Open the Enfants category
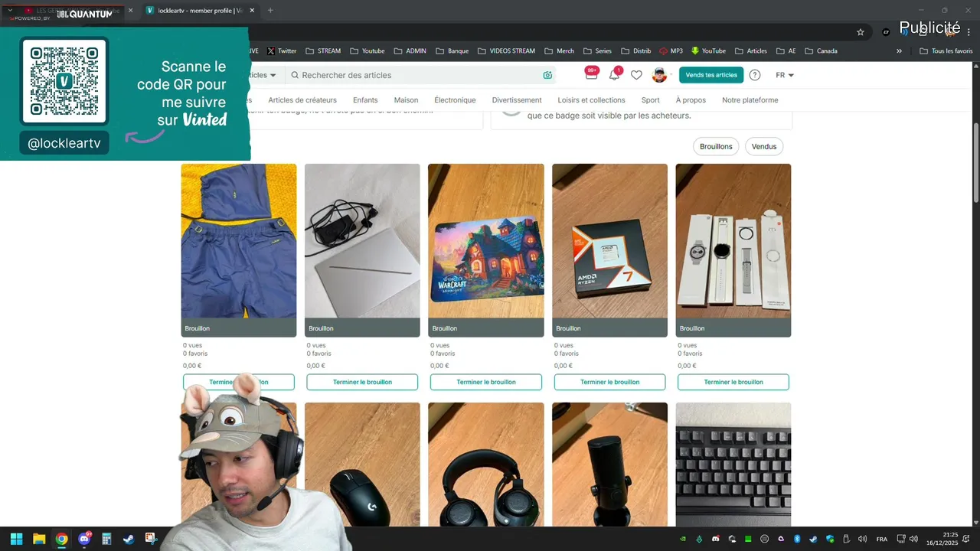 point(365,100)
